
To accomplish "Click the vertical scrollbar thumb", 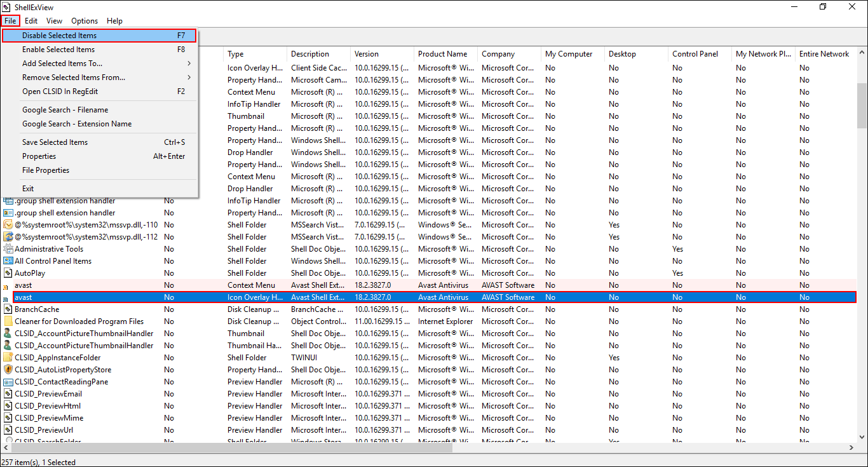I will [x=862, y=105].
